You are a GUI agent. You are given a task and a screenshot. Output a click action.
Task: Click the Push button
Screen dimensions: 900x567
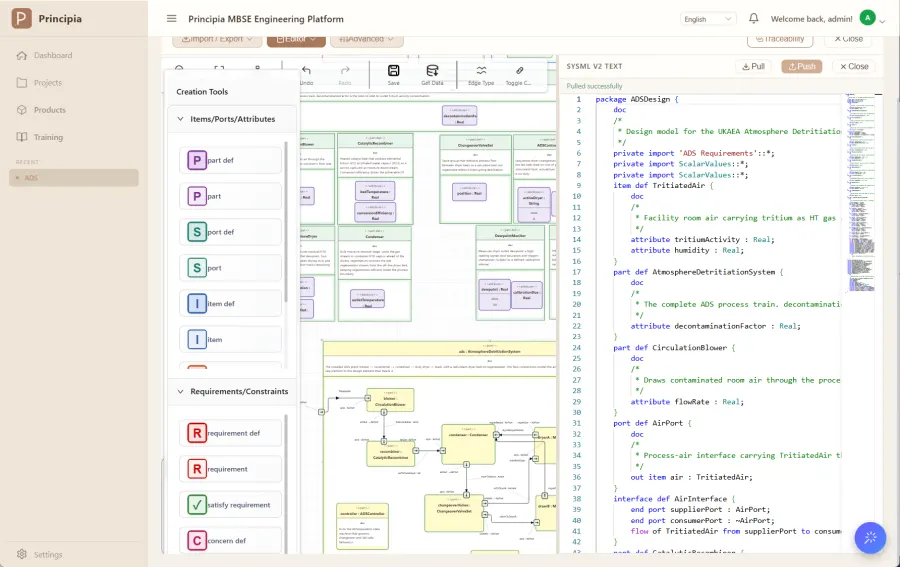(x=801, y=67)
